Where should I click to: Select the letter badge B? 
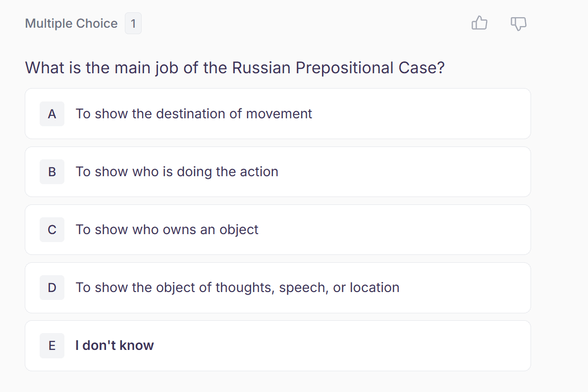coord(52,172)
